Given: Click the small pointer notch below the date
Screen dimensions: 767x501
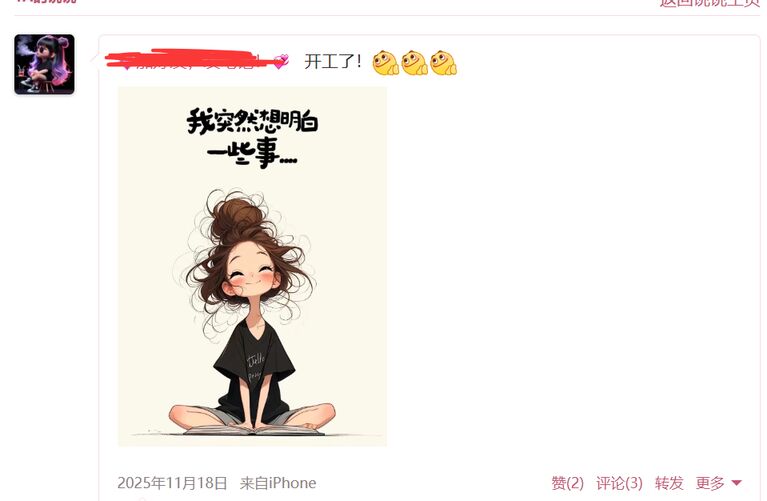Looking at the screenshot, I should pyautogui.click(x=142, y=499).
